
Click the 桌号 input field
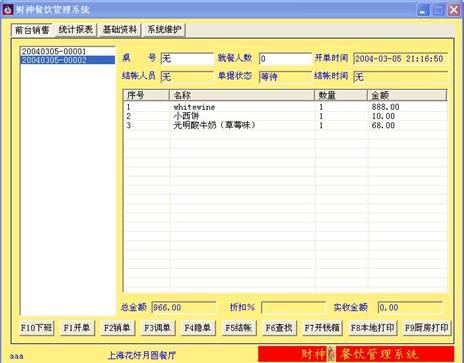[187, 59]
